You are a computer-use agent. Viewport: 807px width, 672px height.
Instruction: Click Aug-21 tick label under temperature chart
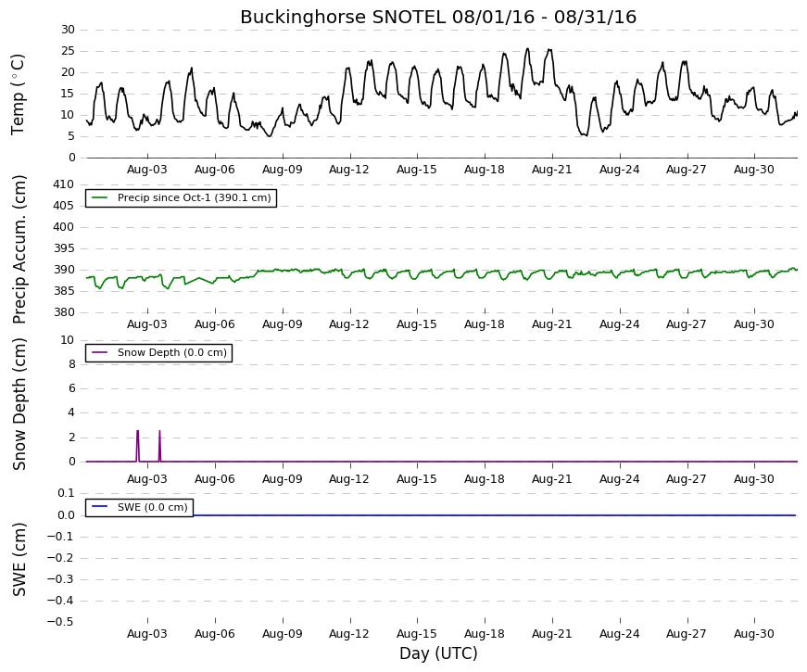point(551,170)
